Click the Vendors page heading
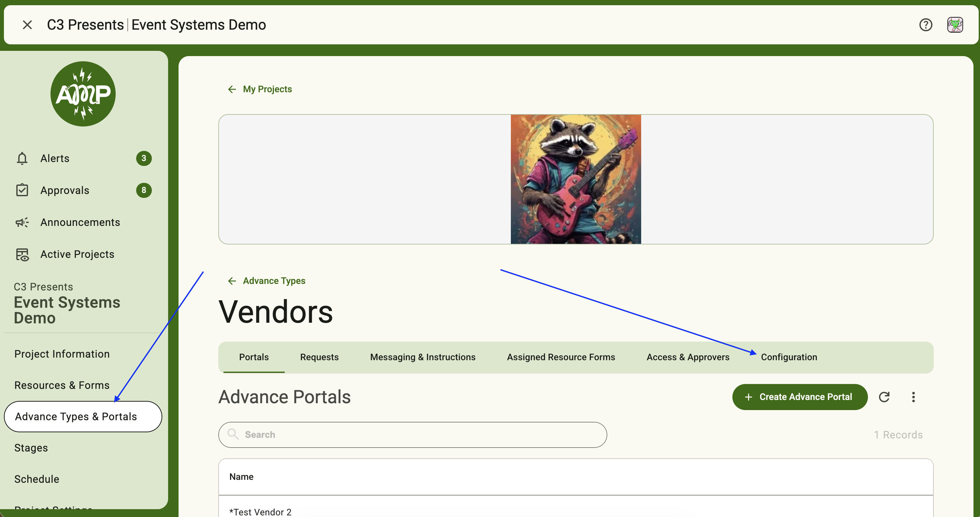Image resolution: width=980 pixels, height=517 pixels. point(275,312)
